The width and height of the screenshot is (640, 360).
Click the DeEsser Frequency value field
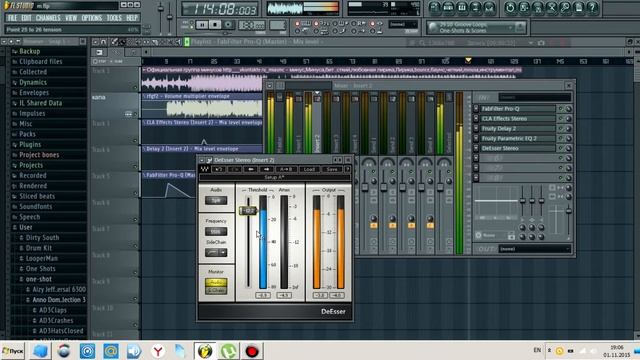coord(216,231)
